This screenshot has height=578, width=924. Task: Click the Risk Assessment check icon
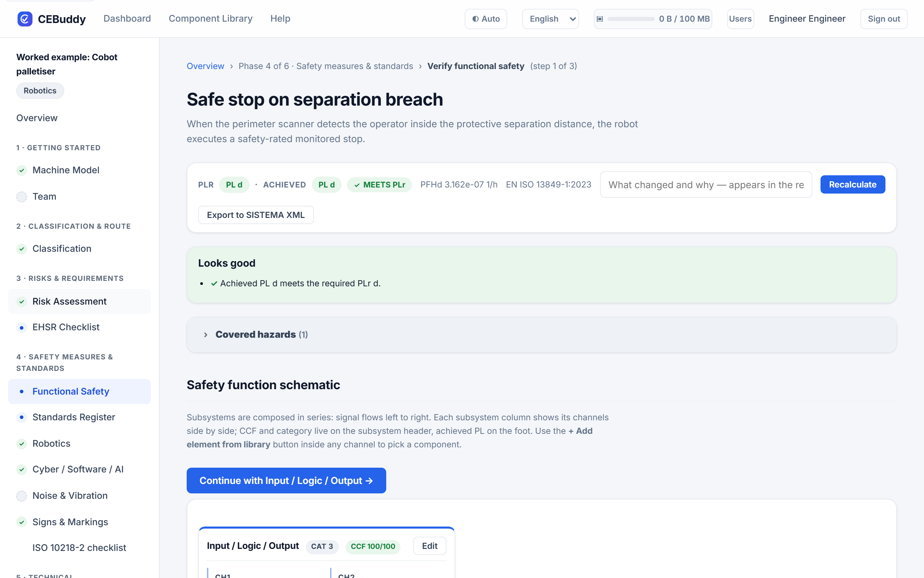(22, 302)
